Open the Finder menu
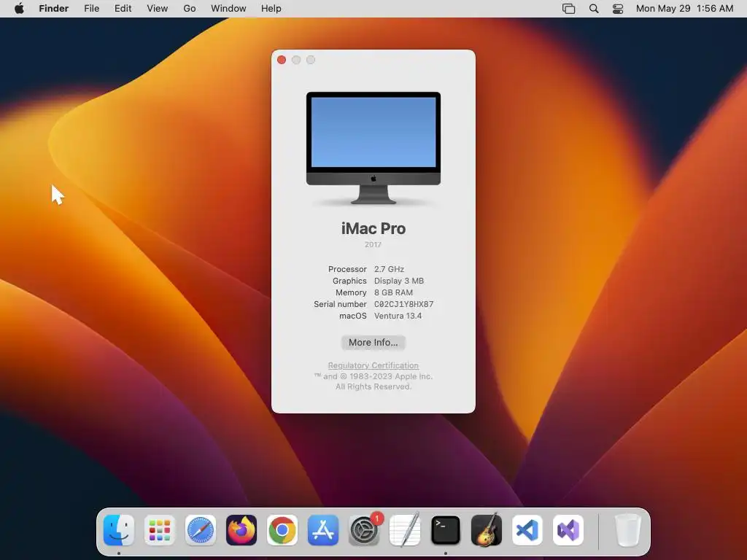This screenshot has height=560, width=747. pos(54,9)
